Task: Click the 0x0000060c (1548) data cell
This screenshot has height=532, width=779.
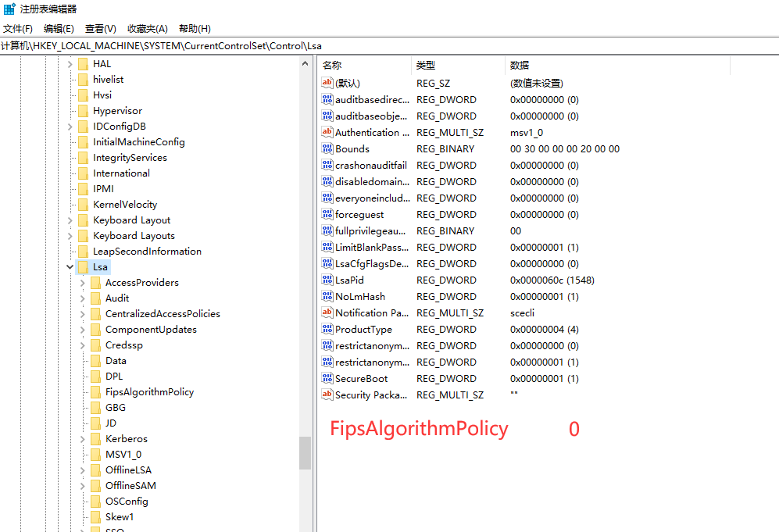Action: pos(552,280)
